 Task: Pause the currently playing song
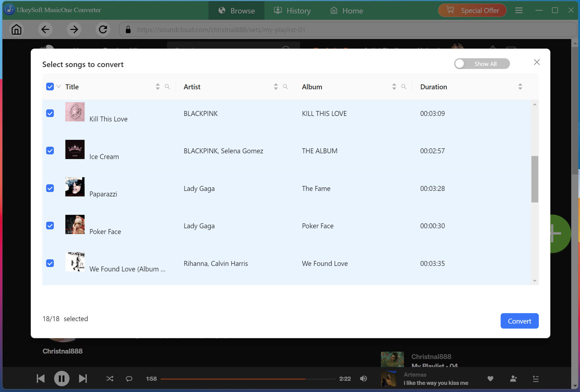[62, 379]
